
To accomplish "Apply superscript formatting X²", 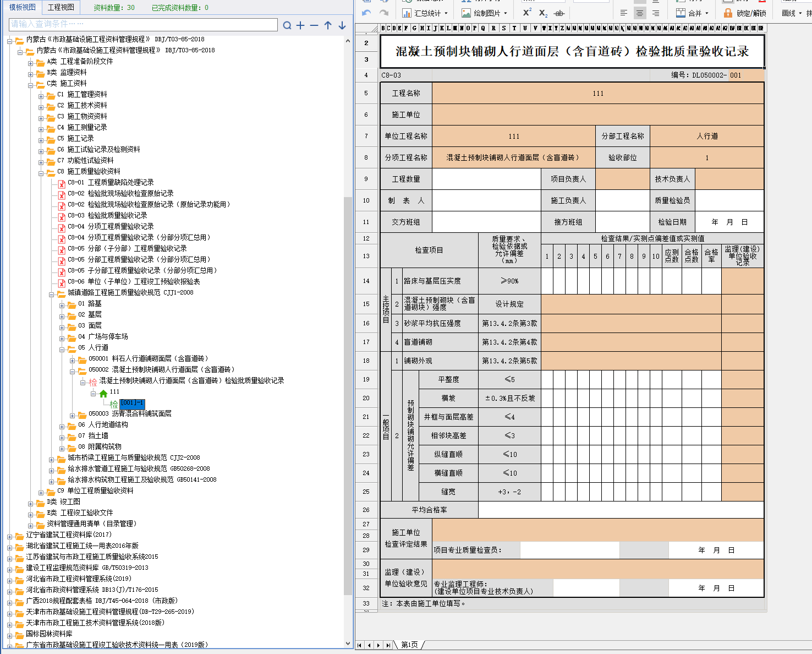I will click(x=527, y=13).
